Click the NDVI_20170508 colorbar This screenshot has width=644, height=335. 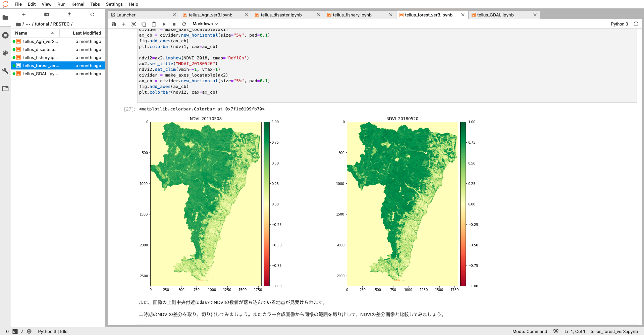[x=267, y=204]
